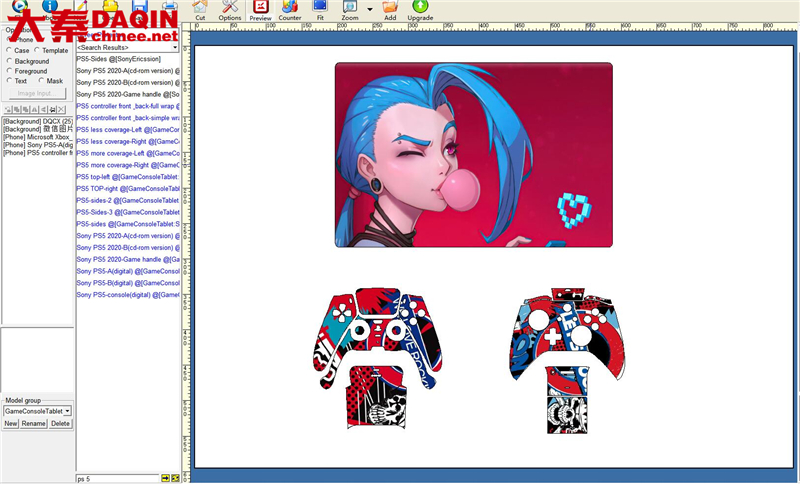
Task: Click the Image Input button
Action: [37, 93]
